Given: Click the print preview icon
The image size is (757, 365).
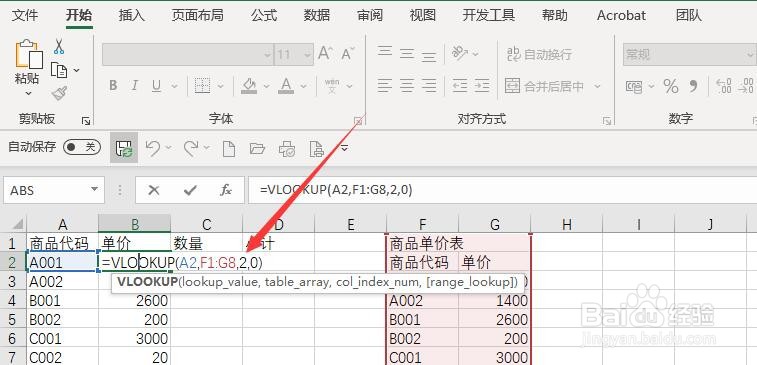Looking at the screenshot, I should 316,148.
